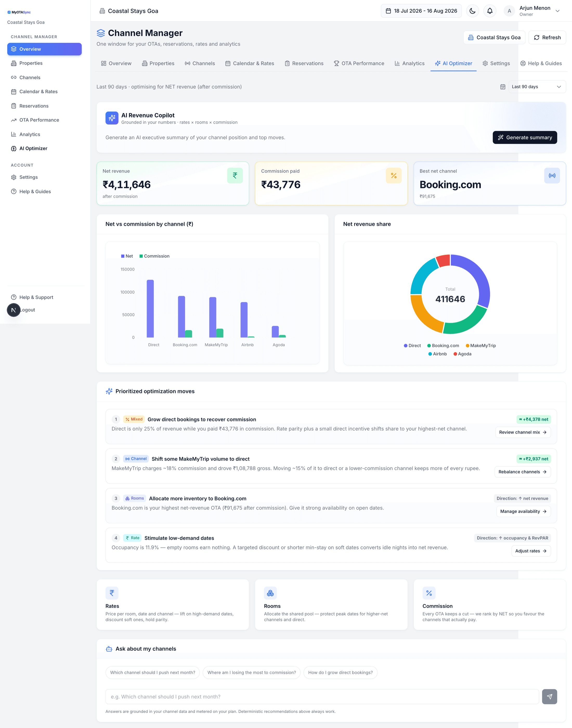Click Review channel mix button

click(x=523, y=432)
